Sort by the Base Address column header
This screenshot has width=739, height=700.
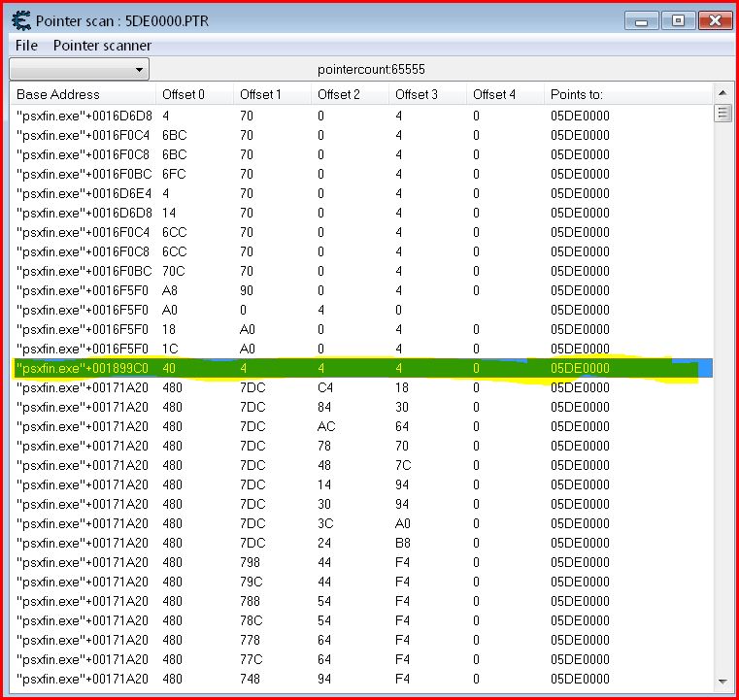point(83,94)
